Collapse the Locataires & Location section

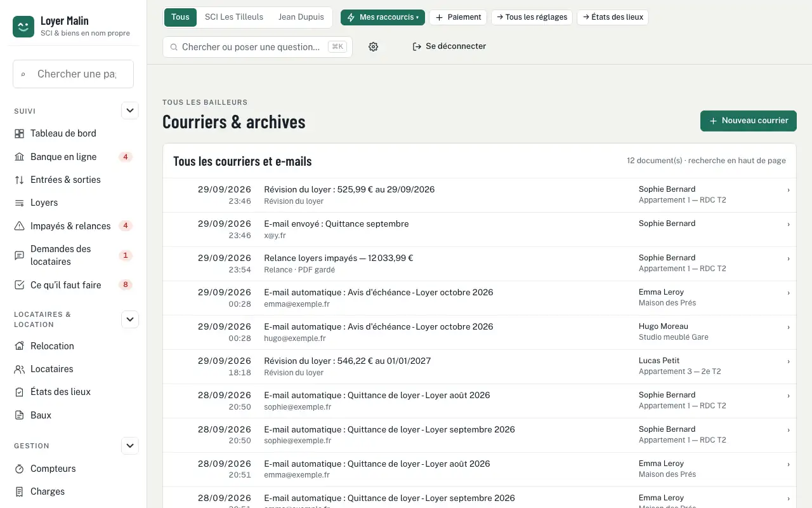pos(130,319)
